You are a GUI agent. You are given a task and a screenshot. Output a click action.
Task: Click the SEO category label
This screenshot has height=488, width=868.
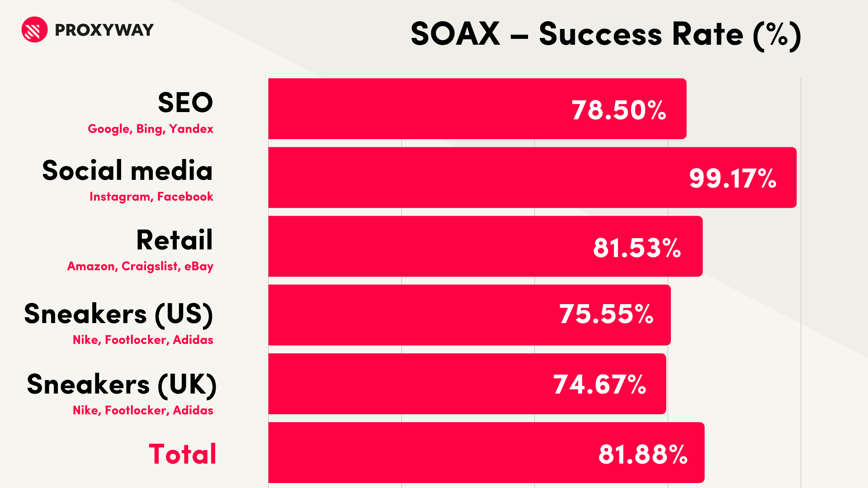(x=185, y=103)
